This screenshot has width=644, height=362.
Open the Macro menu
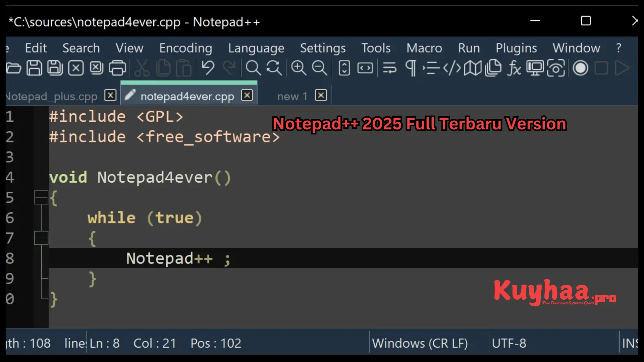[424, 48]
